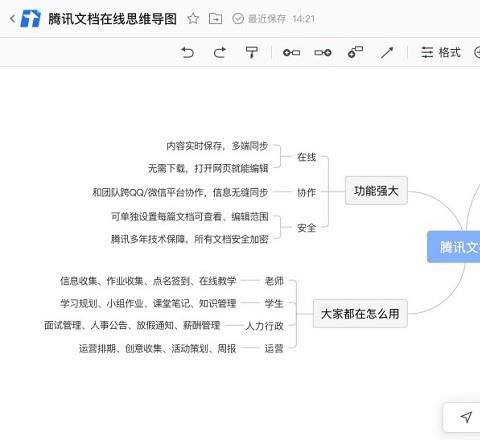Viewport: 480px width, 440px height.
Task: Select the 学生 subtopic
Action: click(x=274, y=304)
